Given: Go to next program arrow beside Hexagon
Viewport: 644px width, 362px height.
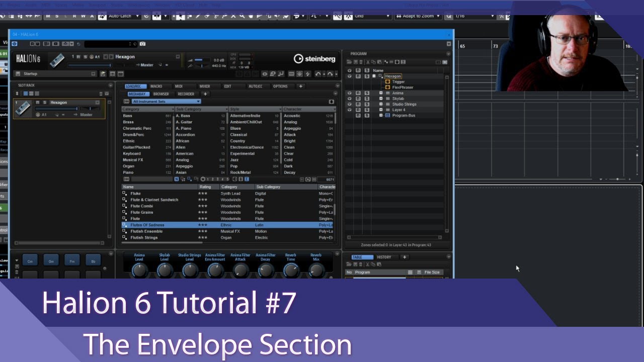Looking at the screenshot, I should 111,57.
